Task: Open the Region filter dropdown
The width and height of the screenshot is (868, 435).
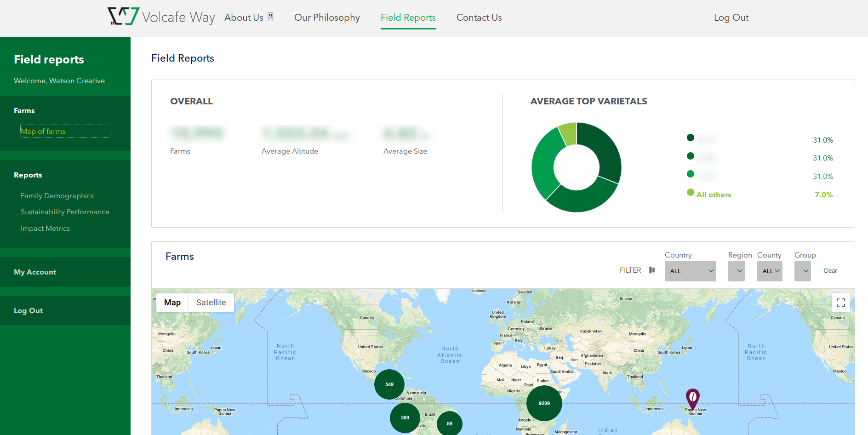Action: (x=736, y=271)
